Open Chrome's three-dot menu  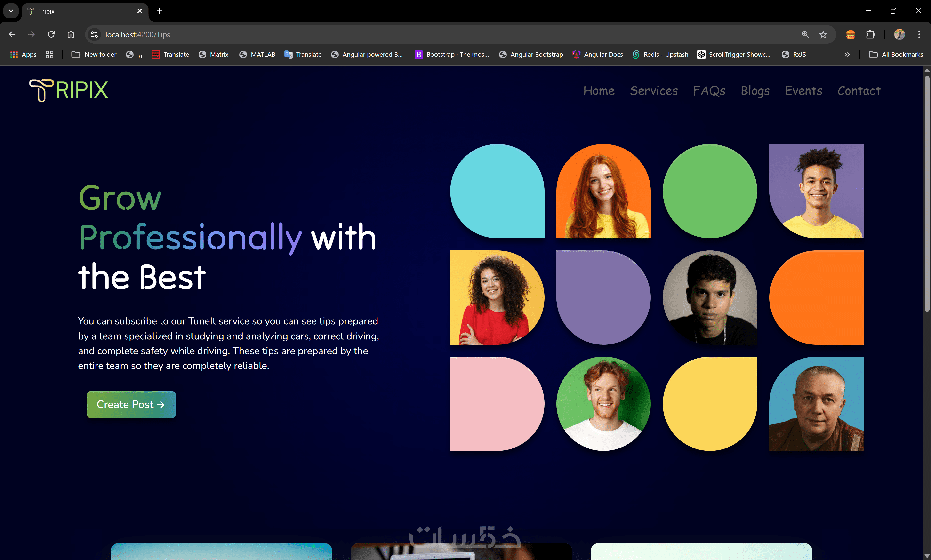919,34
